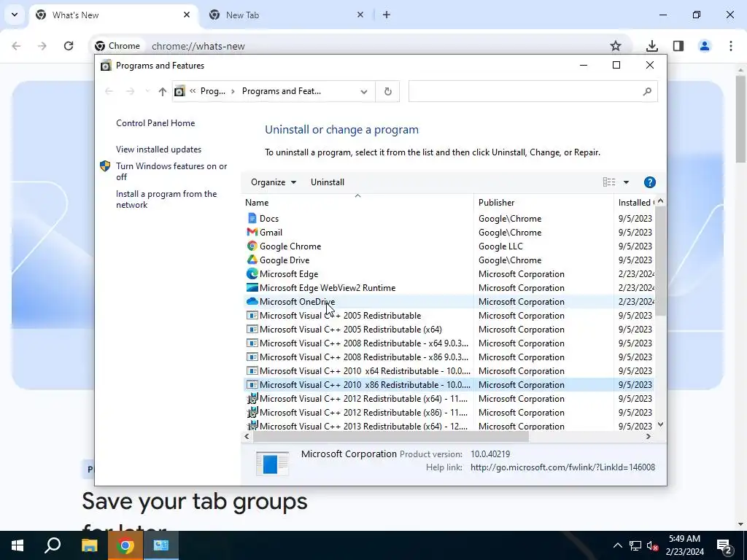This screenshot has width=747, height=560.
Task: Click the Control Panel taskbar icon
Action: tap(161, 545)
